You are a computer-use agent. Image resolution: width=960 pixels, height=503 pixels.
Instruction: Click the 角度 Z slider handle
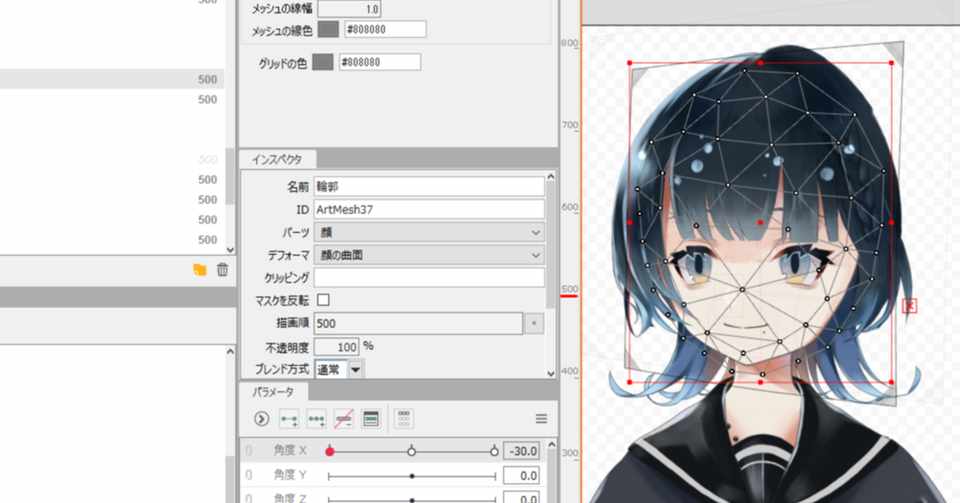412,499
